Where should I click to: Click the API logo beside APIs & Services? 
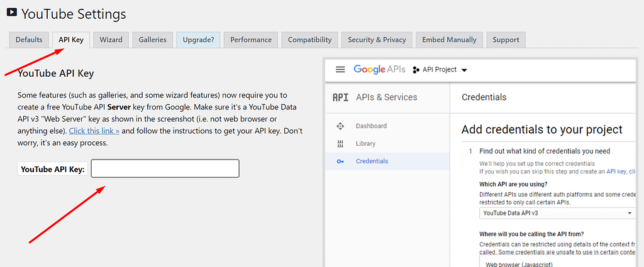tap(340, 97)
